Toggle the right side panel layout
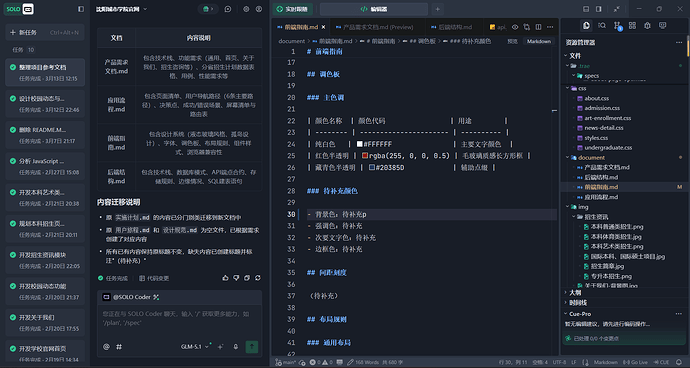This screenshot has height=368, width=690. point(598,9)
